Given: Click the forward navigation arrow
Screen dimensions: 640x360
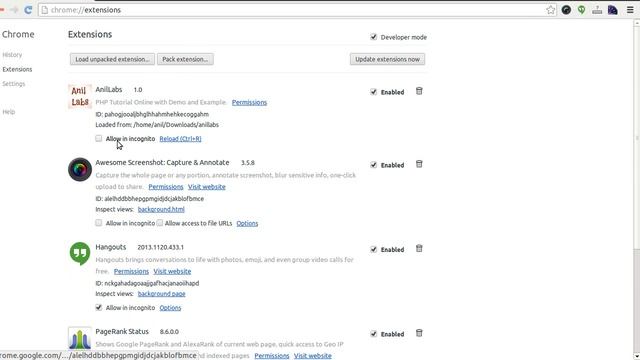Looking at the screenshot, I should (14, 10).
